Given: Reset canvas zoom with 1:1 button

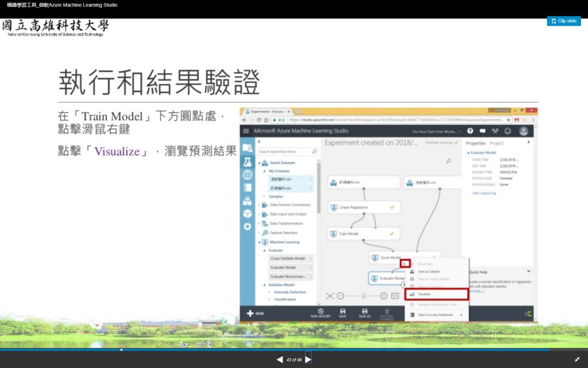Looking at the screenshot, I should pyautogui.click(x=395, y=296).
